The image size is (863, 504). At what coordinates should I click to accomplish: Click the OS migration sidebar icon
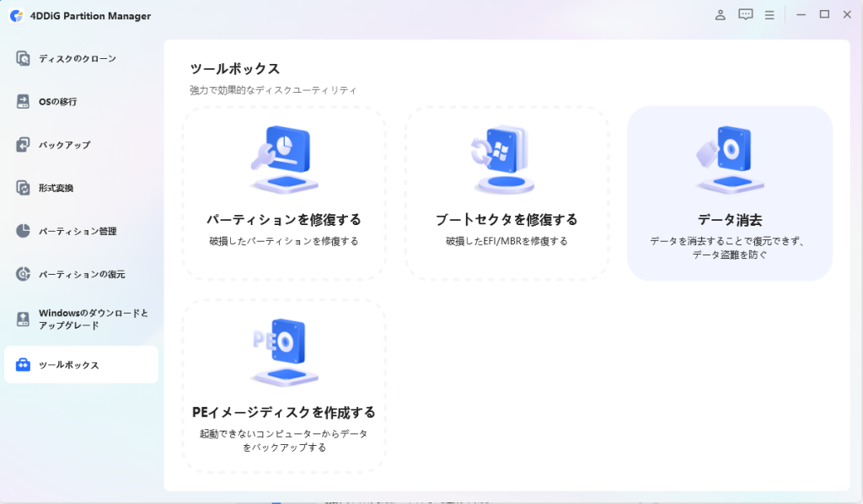24,102
